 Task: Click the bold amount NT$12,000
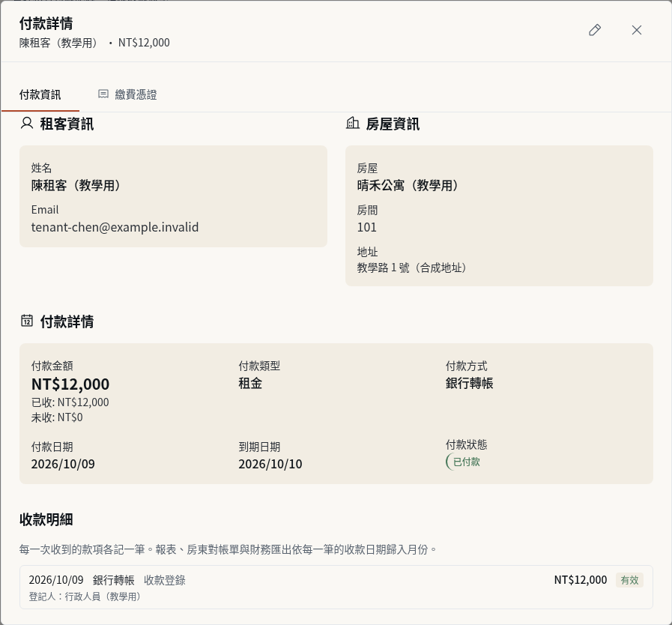(x=70, y=384)
